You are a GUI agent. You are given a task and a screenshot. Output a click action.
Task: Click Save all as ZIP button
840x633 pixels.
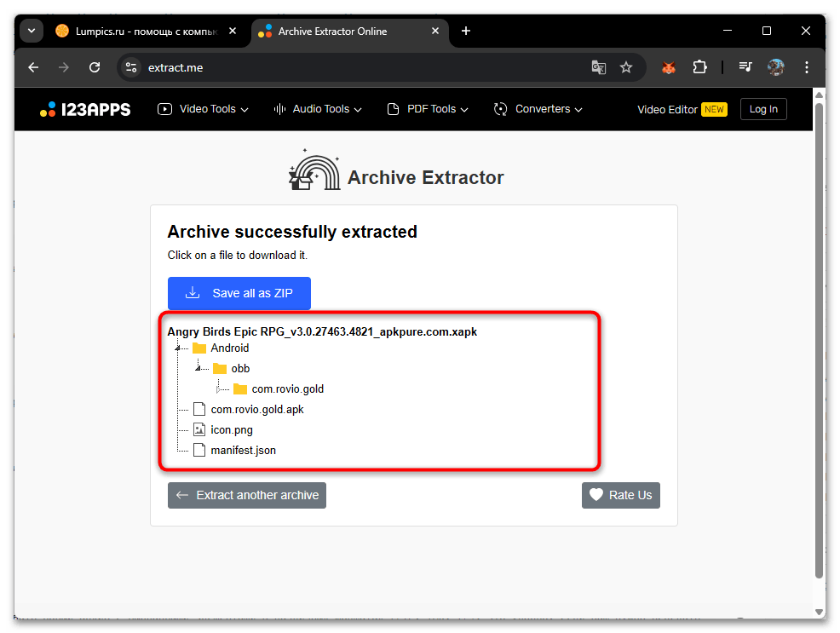239,293
